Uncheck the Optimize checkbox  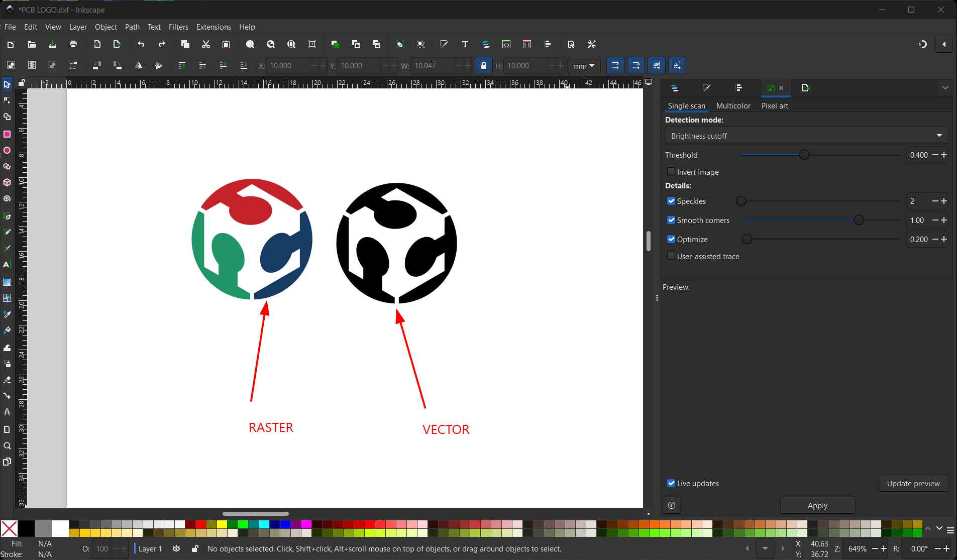[671, 239]
